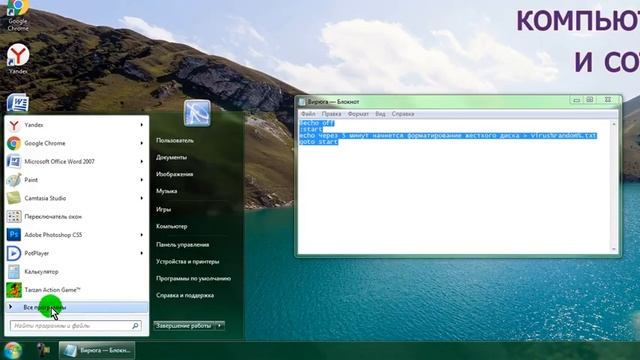Viewport: 640px width, 360px height.
Task: Open the Yandex desktop shortcut
Action: pos(18,58)
